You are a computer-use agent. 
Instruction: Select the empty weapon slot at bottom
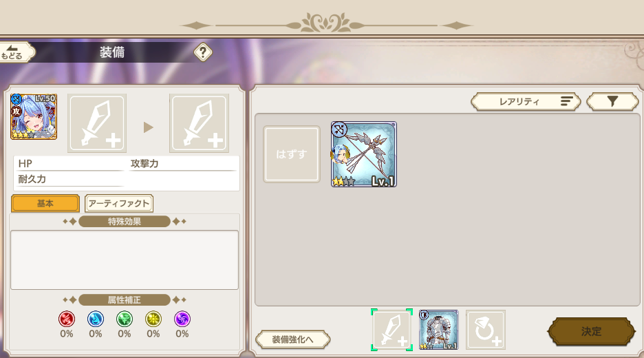click(x=391, y=330)
